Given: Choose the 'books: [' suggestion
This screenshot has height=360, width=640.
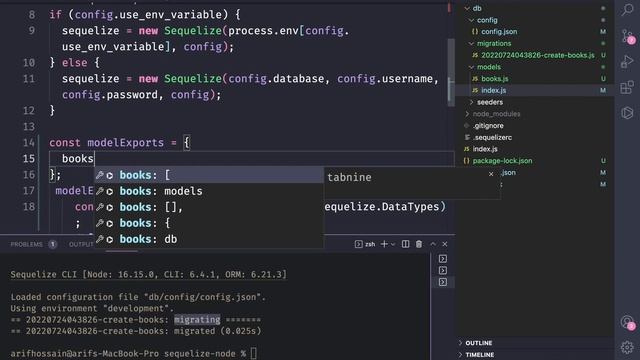Looking at the screenshot, I should point(209,175).
